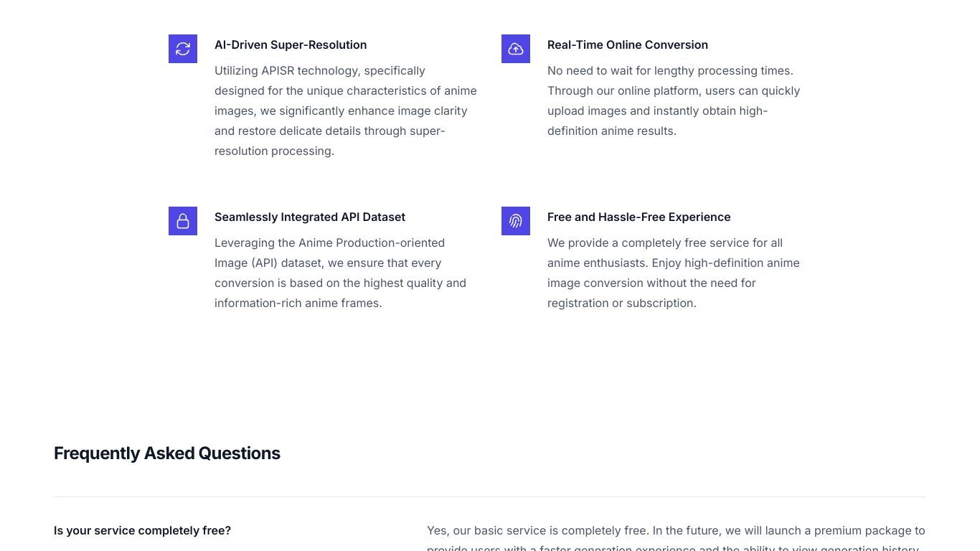
Task: Click the answer starting 'Yes, our basic service'
Action: pos(676,540)
